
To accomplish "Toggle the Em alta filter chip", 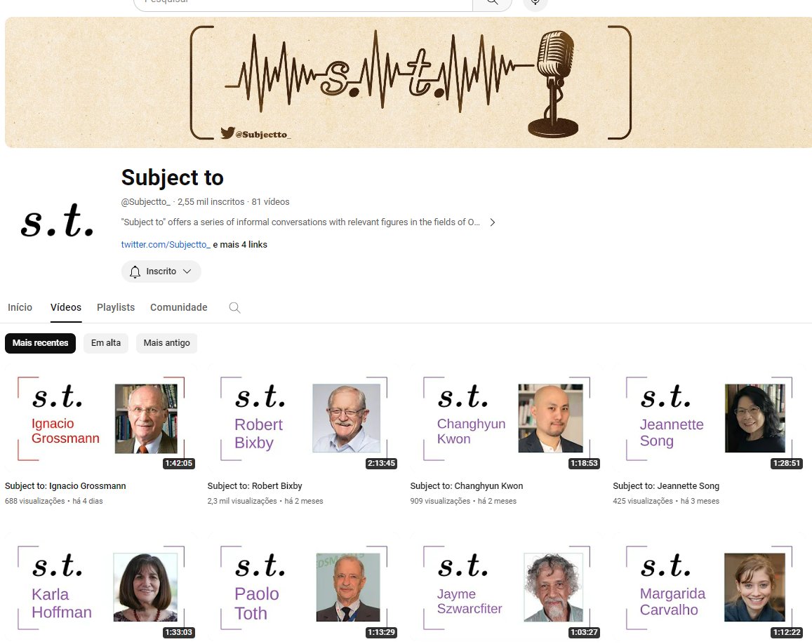I will (106, 343).
